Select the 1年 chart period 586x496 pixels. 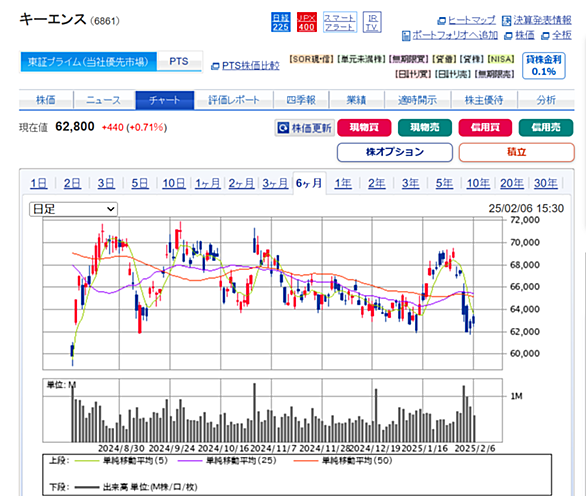[x=343, y=184]
